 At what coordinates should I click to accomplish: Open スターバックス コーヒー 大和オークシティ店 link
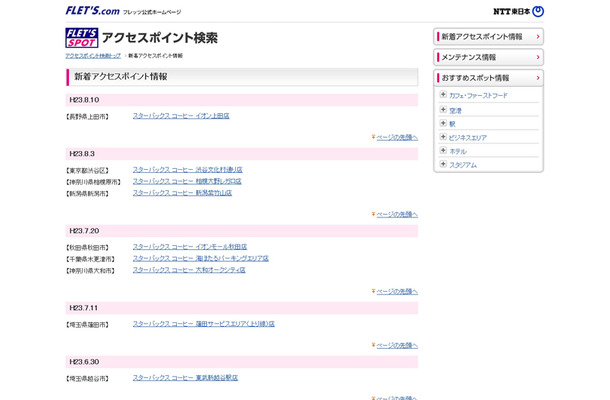pos(189,270)
